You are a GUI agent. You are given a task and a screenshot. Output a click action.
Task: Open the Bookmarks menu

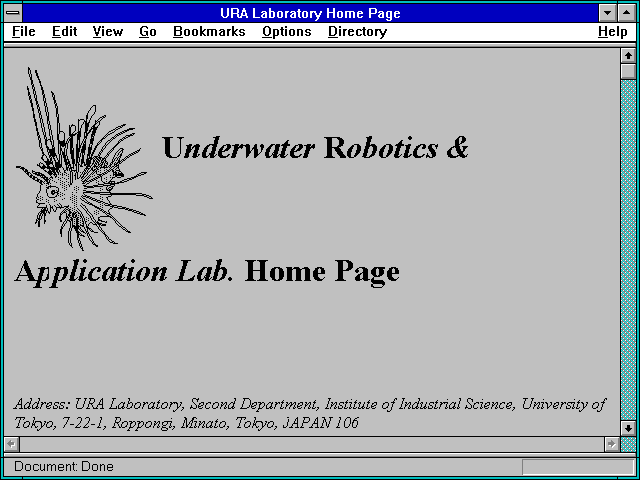click(x=209, y=32)
